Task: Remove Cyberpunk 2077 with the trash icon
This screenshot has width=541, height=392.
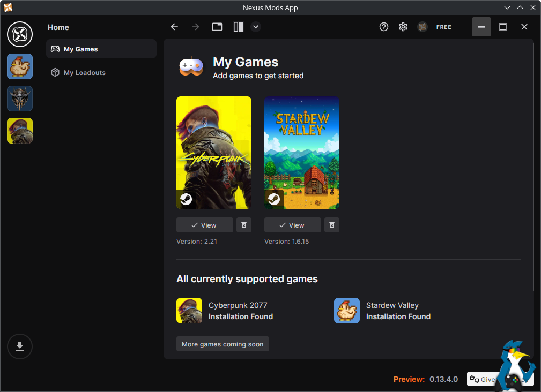Action: [244, 225]
